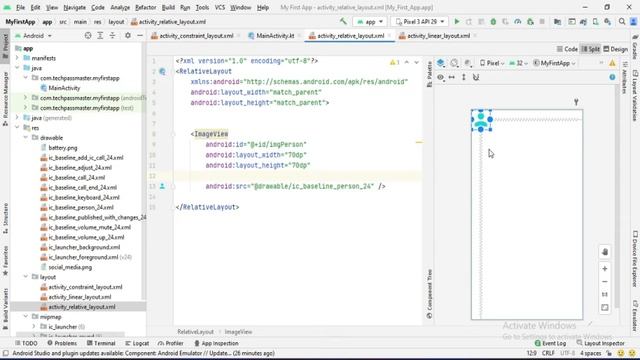Open the Layout Inspector
This screenshot has height=360, width=640.
pyautogui.click(x=600, y=343)
